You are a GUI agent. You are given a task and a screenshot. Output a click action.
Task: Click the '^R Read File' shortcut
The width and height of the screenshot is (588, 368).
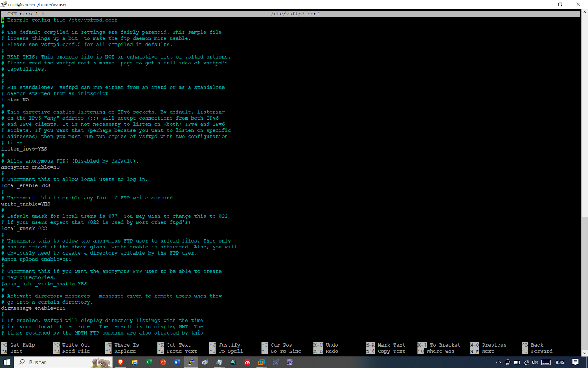point(72,351)
